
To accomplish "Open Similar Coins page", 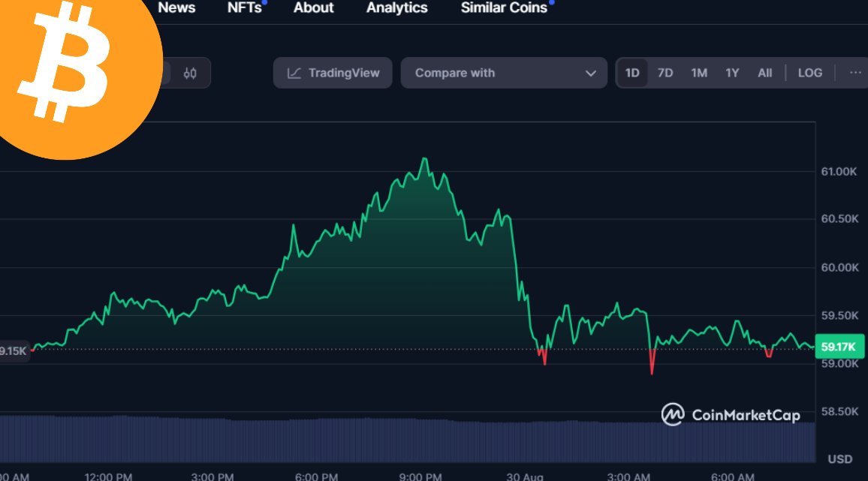I will coord(504,8).
